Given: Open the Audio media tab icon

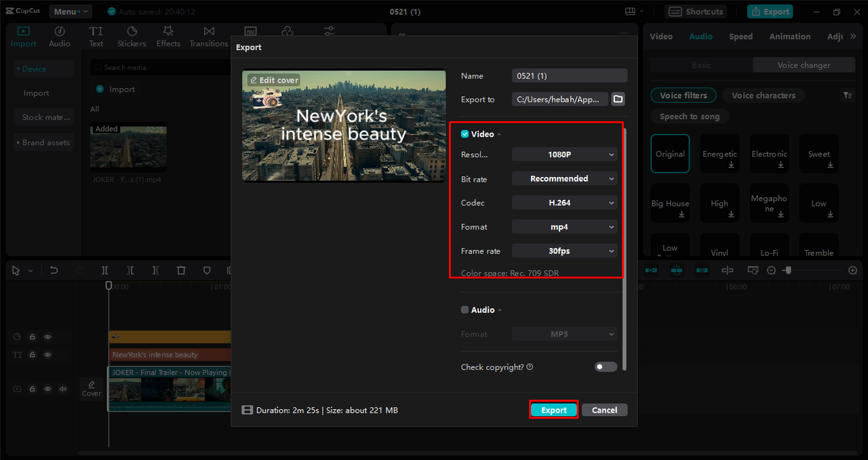Looking at the screenshot, I should click(x=60, y=37).
